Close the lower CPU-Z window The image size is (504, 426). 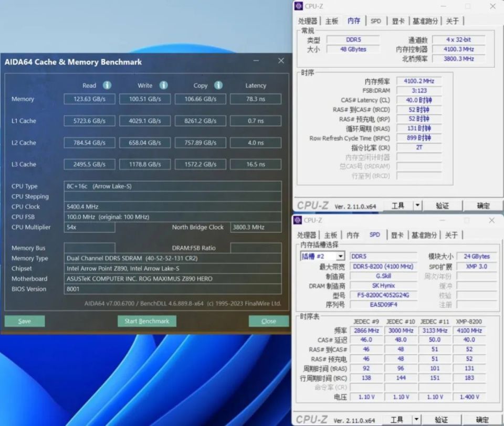[491, 220]
